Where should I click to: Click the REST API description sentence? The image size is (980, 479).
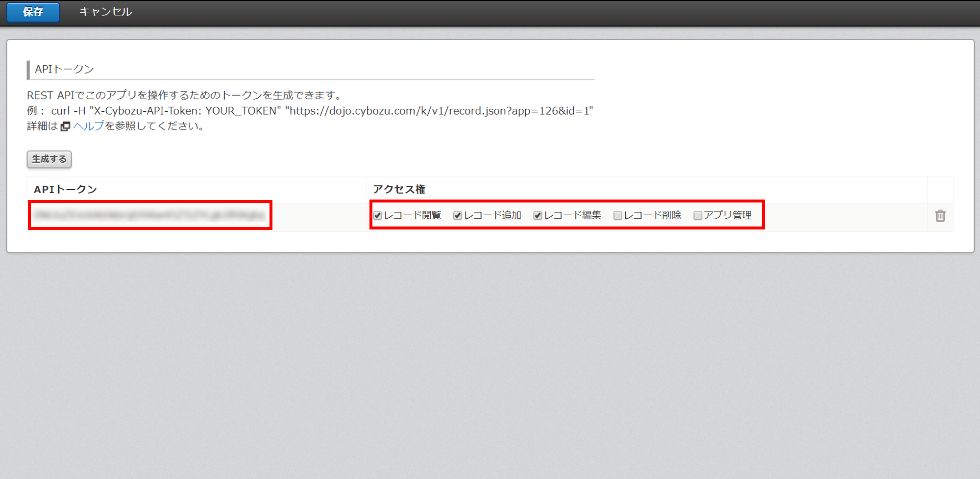[x=186, y=95]
